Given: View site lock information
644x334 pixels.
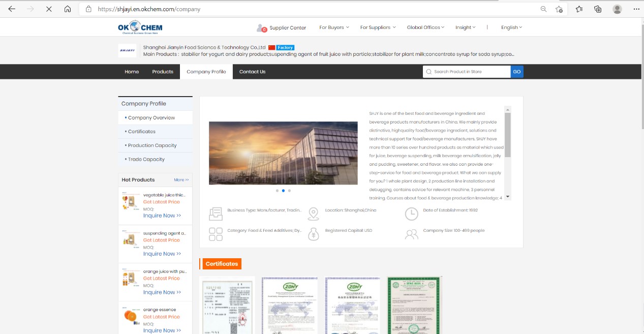Looking at the screenshot, I should pos(88,9).
